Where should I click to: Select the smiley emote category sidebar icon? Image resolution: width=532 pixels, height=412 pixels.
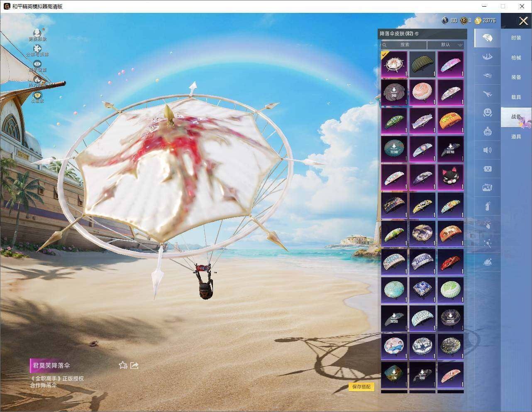click(x=488, y=113)
